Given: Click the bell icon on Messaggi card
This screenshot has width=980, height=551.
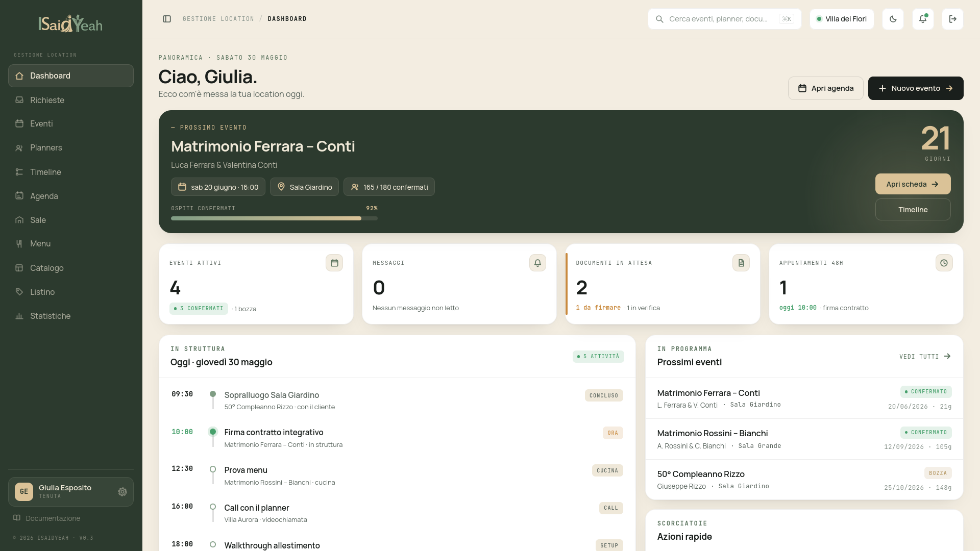Looking at the screenshot, I should [537, 263].
